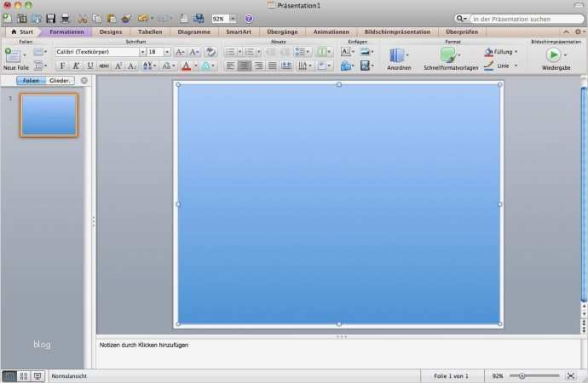Toggle strikethrough abc formatting button
Image resolution: width=588 pixels, height=383 pixels.
pyautogui.click(x=104, y=66)
